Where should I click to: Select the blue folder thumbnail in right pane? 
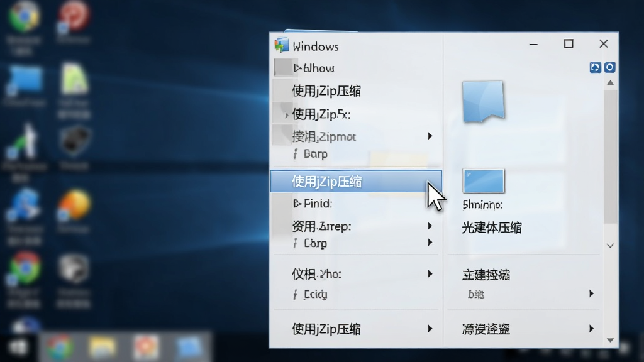tap(484, 101)
